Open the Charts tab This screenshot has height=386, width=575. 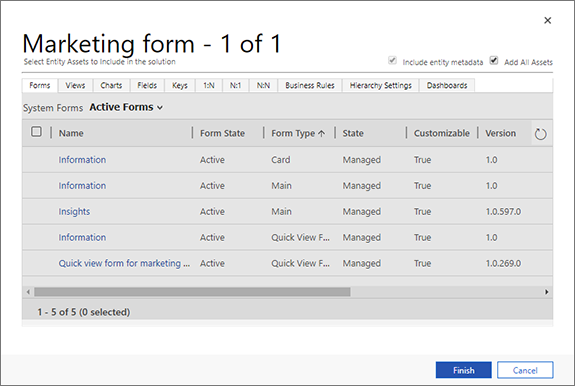coord(111,85)
